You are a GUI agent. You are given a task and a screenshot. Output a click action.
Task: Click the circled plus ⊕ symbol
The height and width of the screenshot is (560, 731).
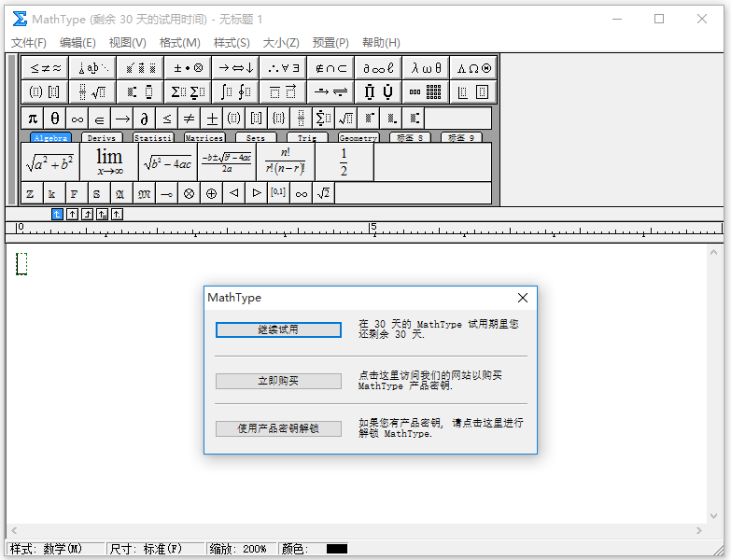tap(212, 193)
